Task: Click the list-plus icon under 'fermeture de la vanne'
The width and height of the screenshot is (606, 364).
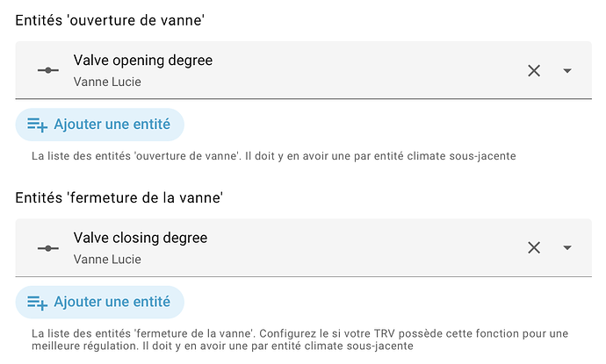Action: click(37, 302)
